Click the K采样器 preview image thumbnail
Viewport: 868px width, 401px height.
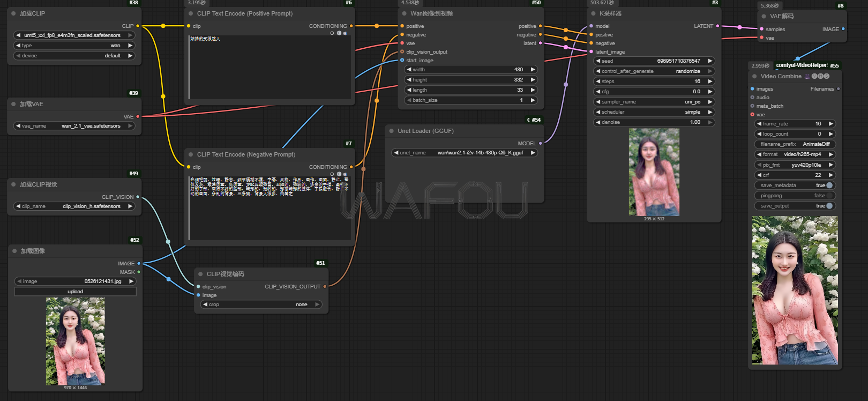click(654, 172)
